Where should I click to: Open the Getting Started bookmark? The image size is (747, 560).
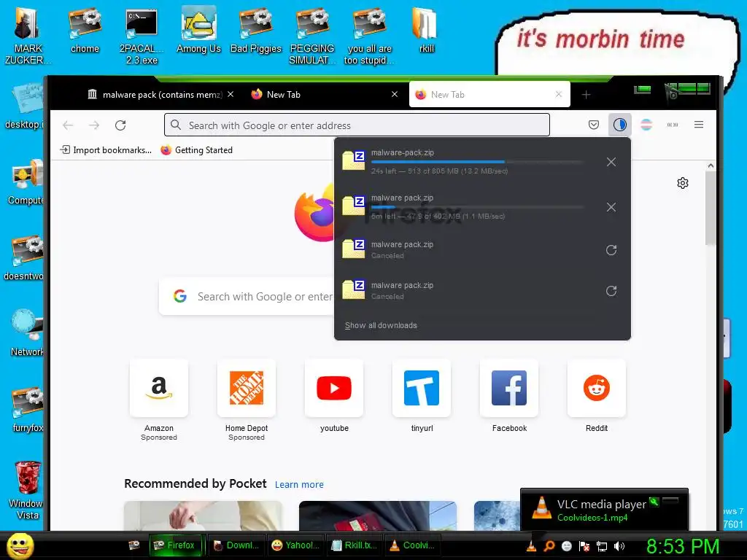(197, 150)
